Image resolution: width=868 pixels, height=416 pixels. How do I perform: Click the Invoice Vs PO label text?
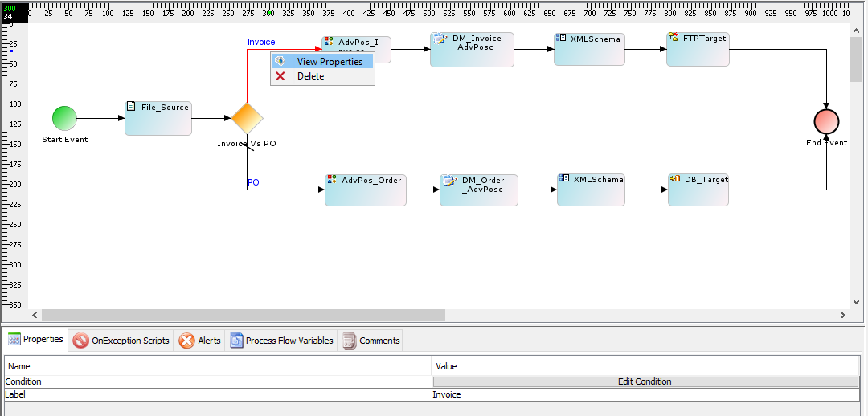247,143
